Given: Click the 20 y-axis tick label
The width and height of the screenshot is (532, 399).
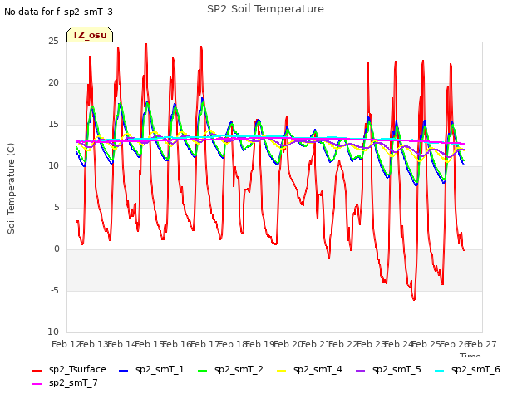Looking at the screenshot, I should 53,83.
